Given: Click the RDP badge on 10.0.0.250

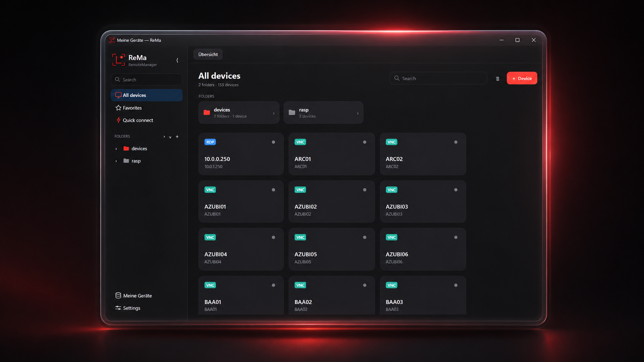Looking at the screenshot, I should click(210, 142).
